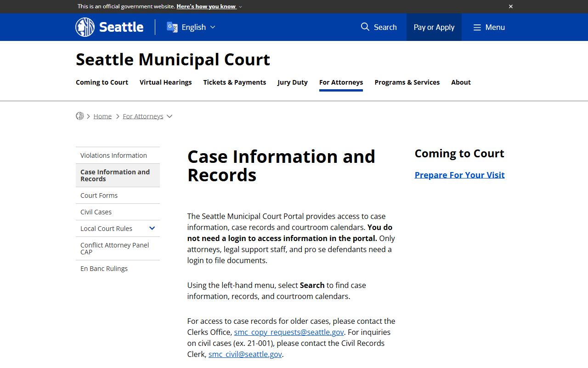The height and width of the screenshot is (368, 588).
Task: Click smc_civil@seattle.gov email link
Action: click(245, 354)
